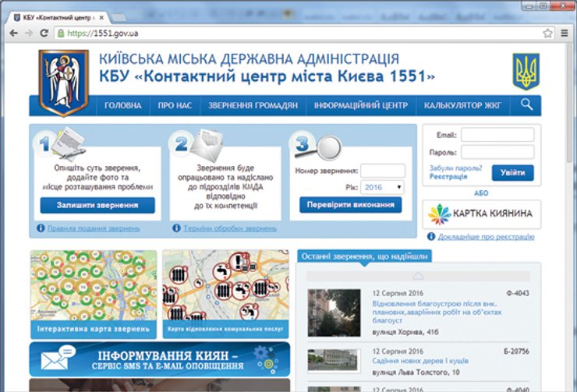The height and width of the screenshot is (392, 577).
Task: Open the ГОЛОВНА menu item
Action: (x=123, y=105)
